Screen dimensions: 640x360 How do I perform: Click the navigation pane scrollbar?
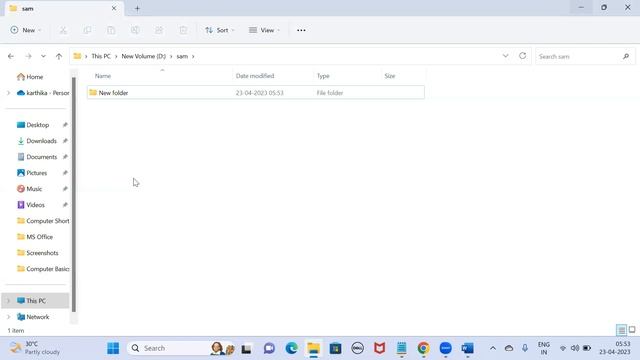coord(74,195)
